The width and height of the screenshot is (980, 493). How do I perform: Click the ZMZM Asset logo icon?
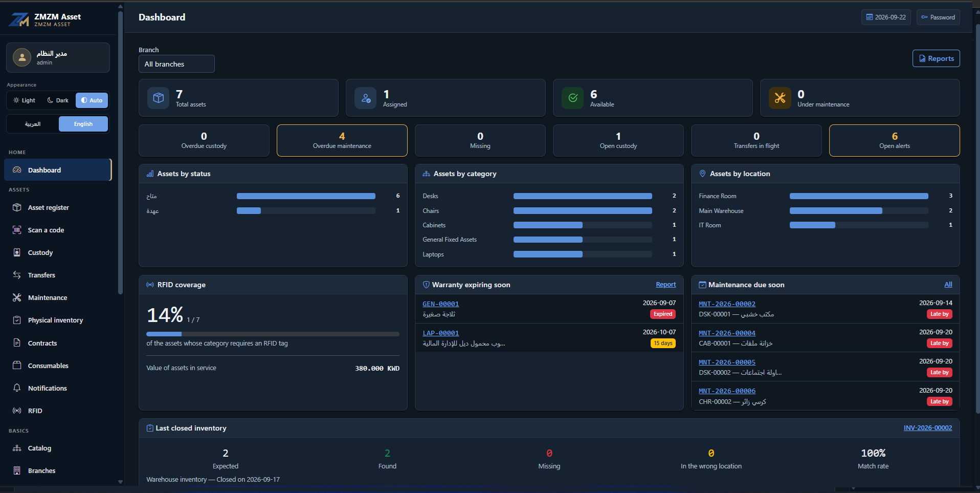pyautogui.click(x=19, y=19)
